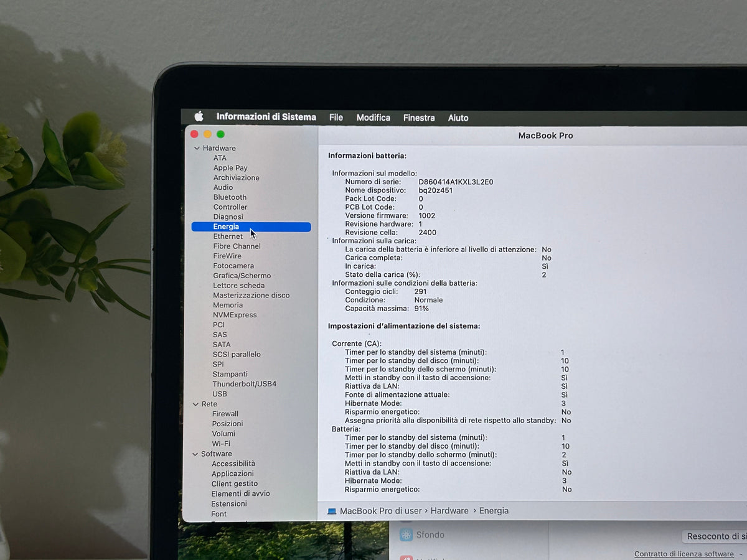Open the Apple menu
Viewport: 747px width, 560px height.
pos(199,116)
